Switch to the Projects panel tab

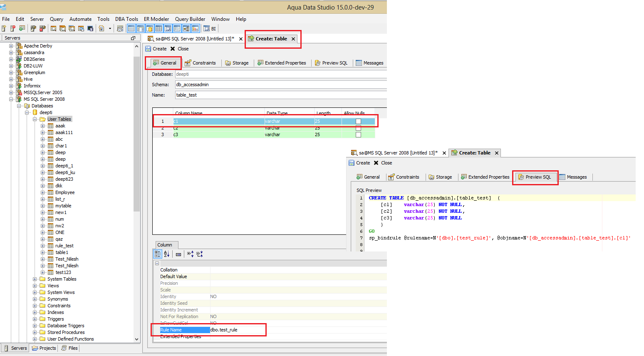point(44,348)
